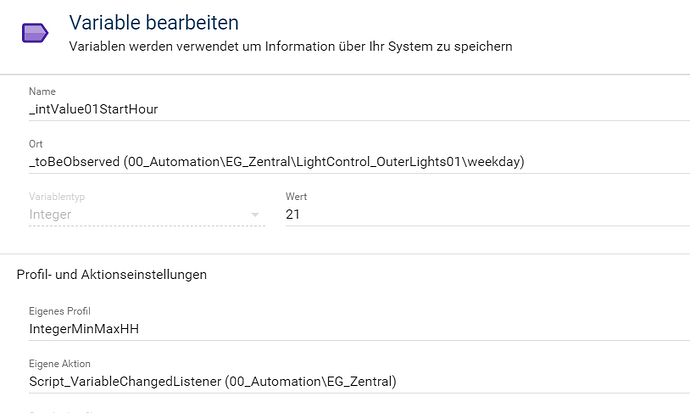Click the Integer variable type combo box
The image size is (690, 413).
pos(147,215)
